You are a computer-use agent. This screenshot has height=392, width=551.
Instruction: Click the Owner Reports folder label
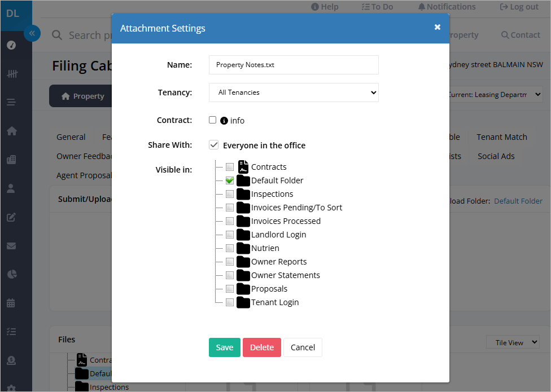(279, 262)
